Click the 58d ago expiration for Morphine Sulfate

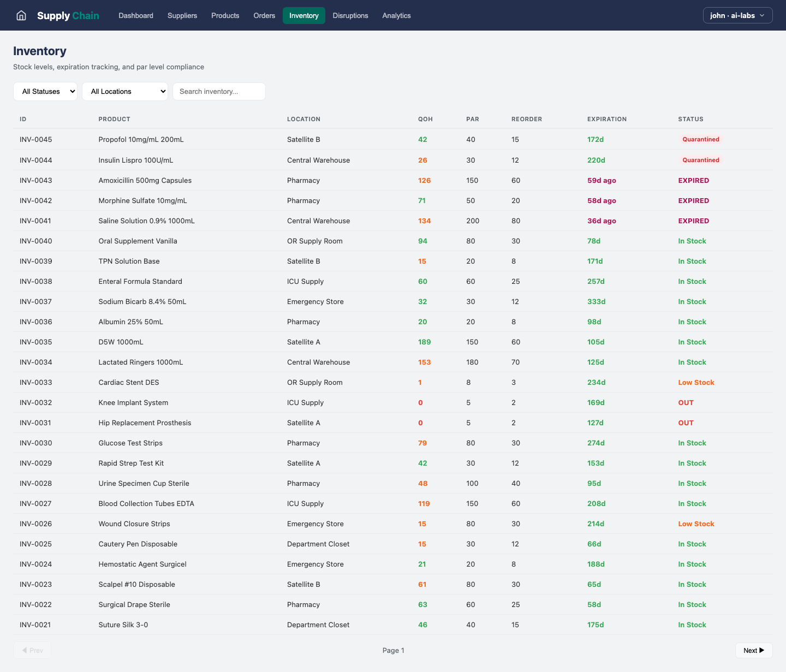click(602, 200)
